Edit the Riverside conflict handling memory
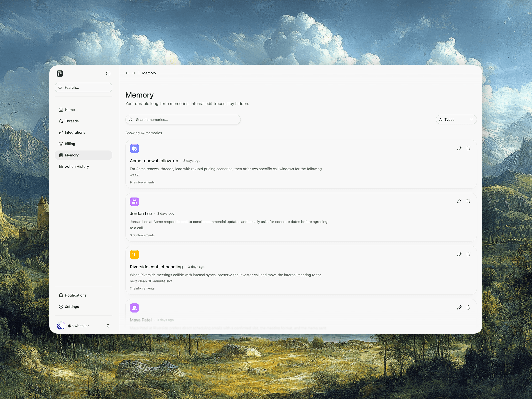 tap(459, 254)
